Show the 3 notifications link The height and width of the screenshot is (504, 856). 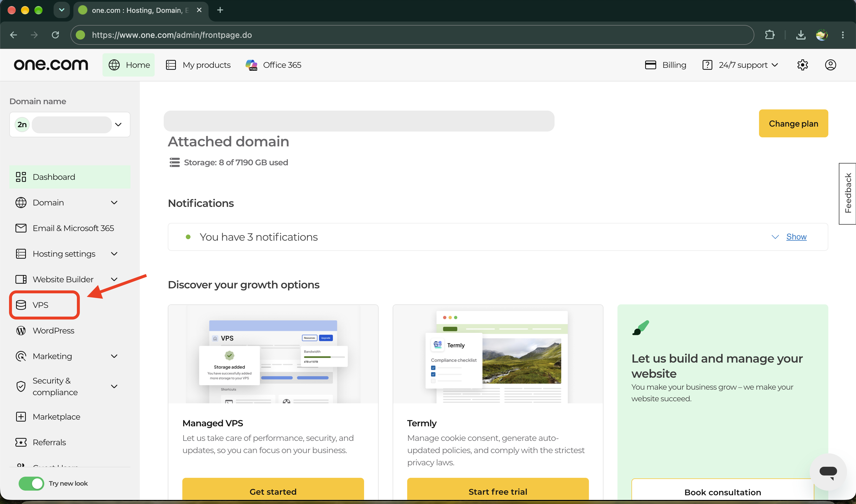click(796, 237)
